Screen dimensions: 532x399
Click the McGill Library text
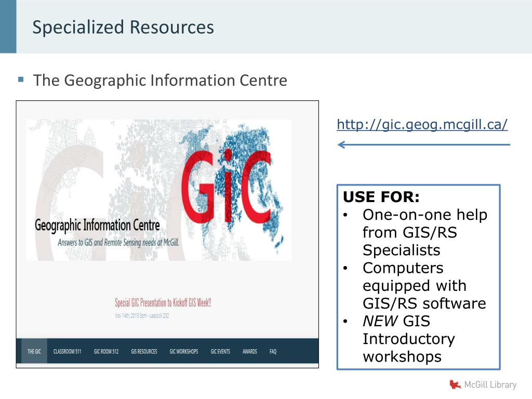tap(490, 385)
